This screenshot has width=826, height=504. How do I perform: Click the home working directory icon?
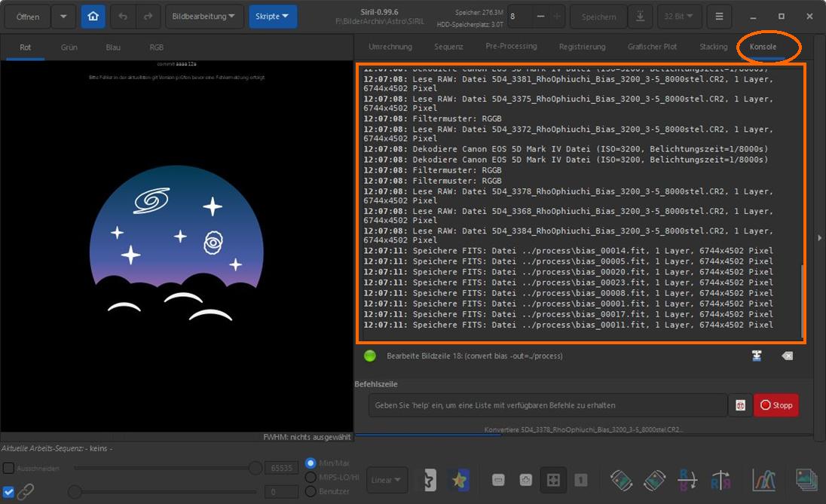[93, 17]
